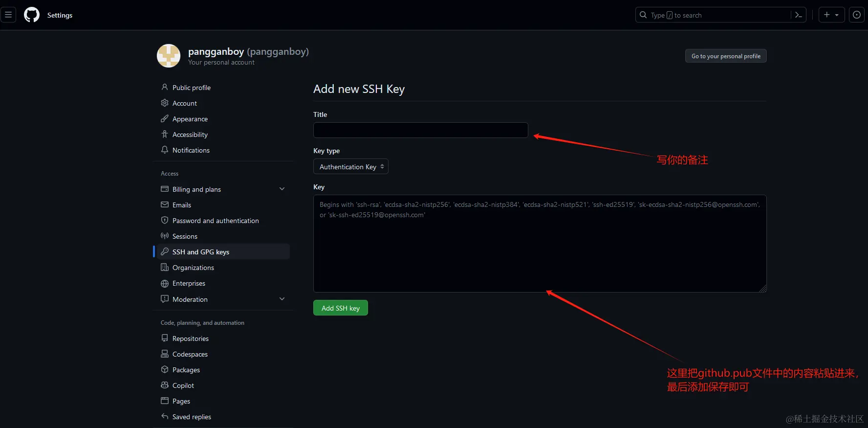Open the issues circle icon

pyautogui.click(x=857, y=15)
